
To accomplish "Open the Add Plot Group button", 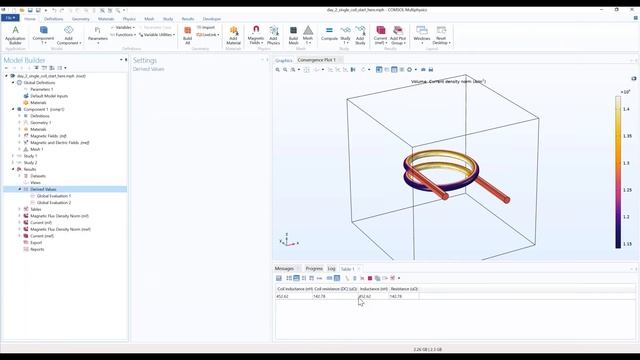I will (398, 35).
